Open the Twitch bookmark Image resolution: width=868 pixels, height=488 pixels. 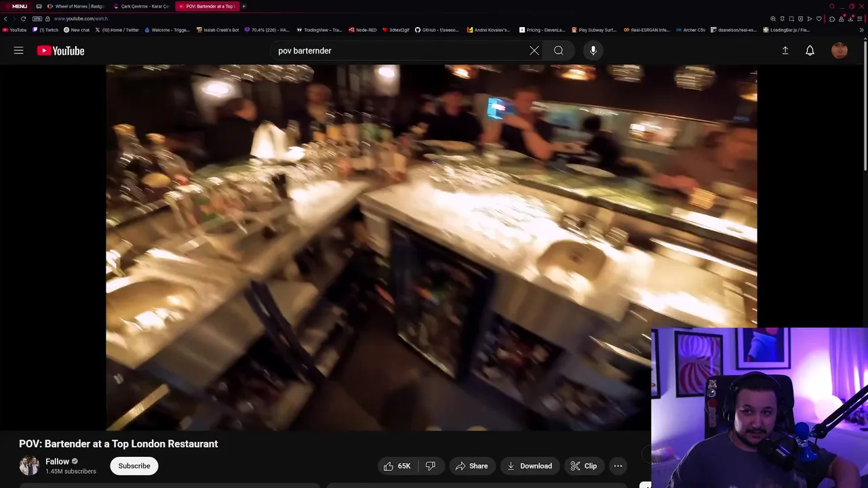click(45, 30)
